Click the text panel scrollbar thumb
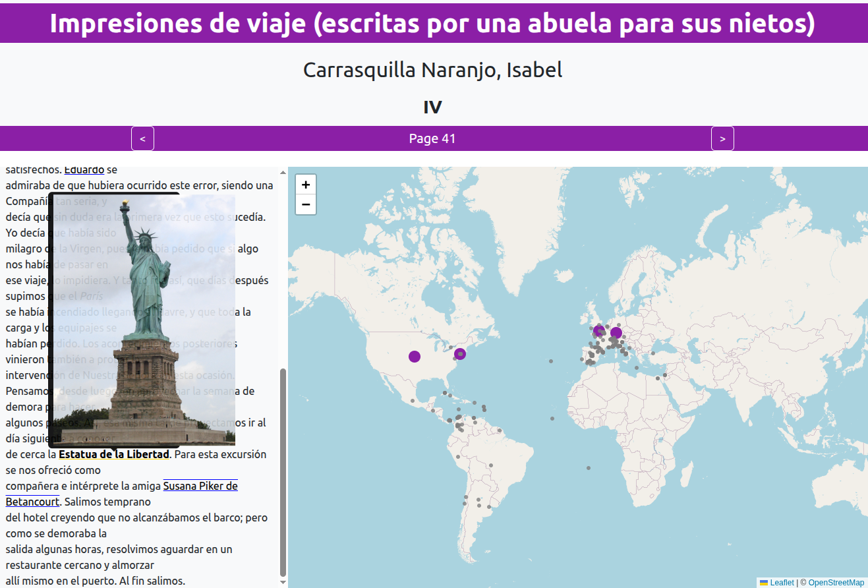This screenshot has height=588, width=868. coord(283,472)
